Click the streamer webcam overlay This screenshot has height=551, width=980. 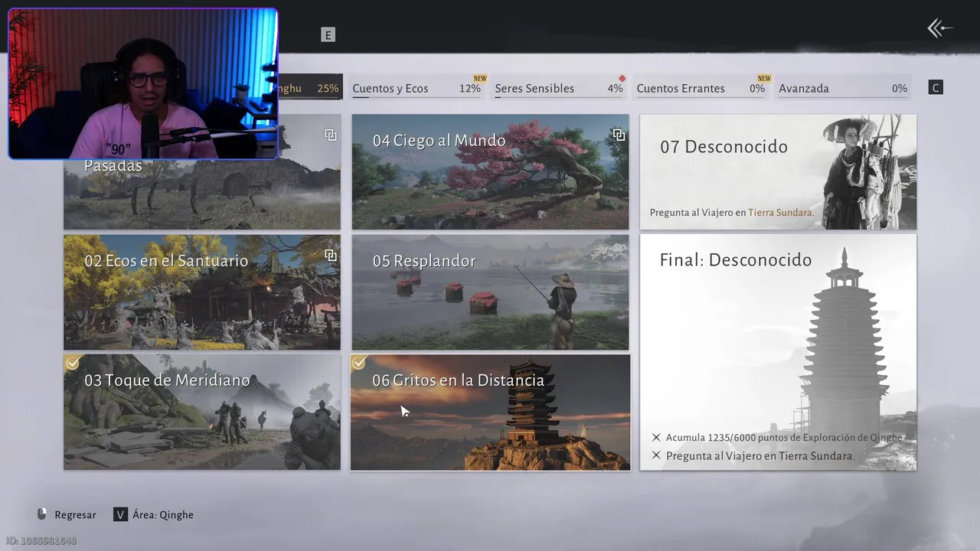pyautogui.click(x=143, y=84)
